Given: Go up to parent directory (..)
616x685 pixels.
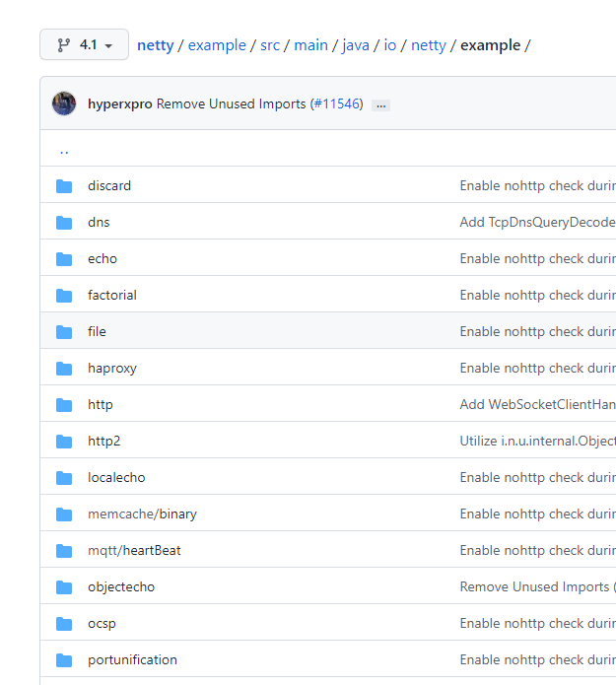Looking at the screenshot, I should (x=64, y=151).
